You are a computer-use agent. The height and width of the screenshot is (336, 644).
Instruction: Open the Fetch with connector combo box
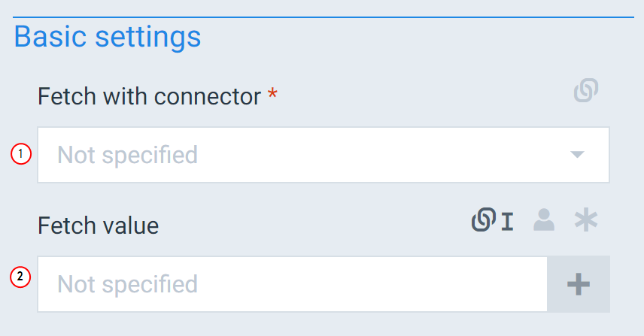pyautogui.click(x=324, y=155)
